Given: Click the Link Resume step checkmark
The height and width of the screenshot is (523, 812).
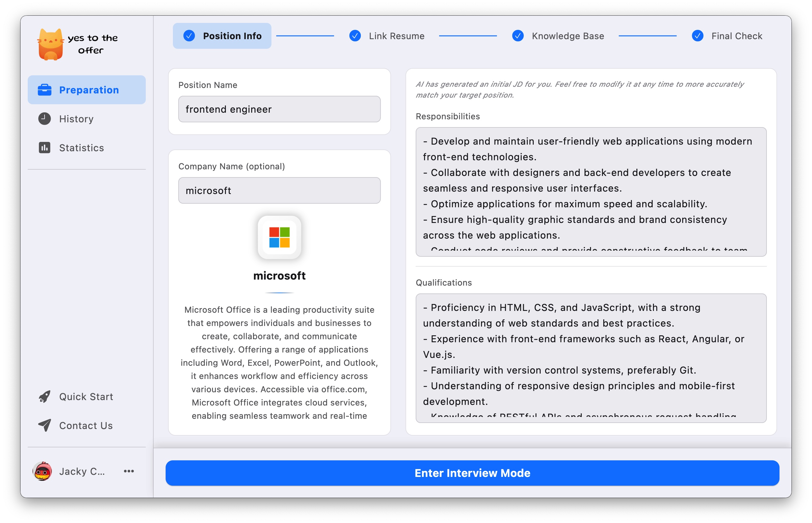Looking at the screenshot, I should pyautogui.click(x=355, y=36).
